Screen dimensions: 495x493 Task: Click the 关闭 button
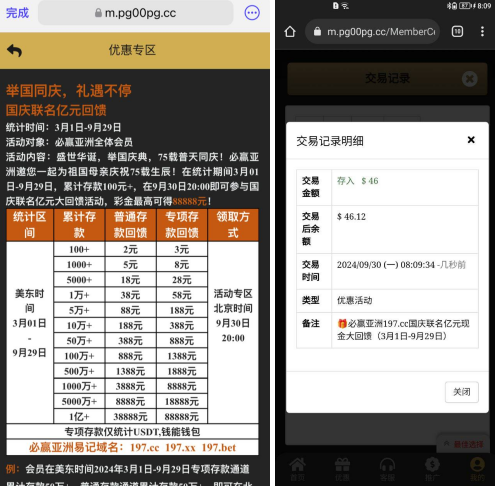462,392
